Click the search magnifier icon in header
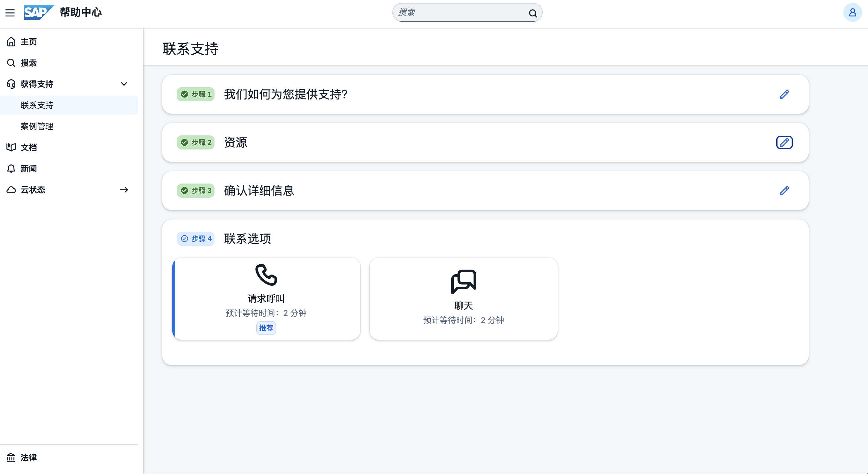Image resolution: width=868 pixels, height=474 pixels. point(533,13)
